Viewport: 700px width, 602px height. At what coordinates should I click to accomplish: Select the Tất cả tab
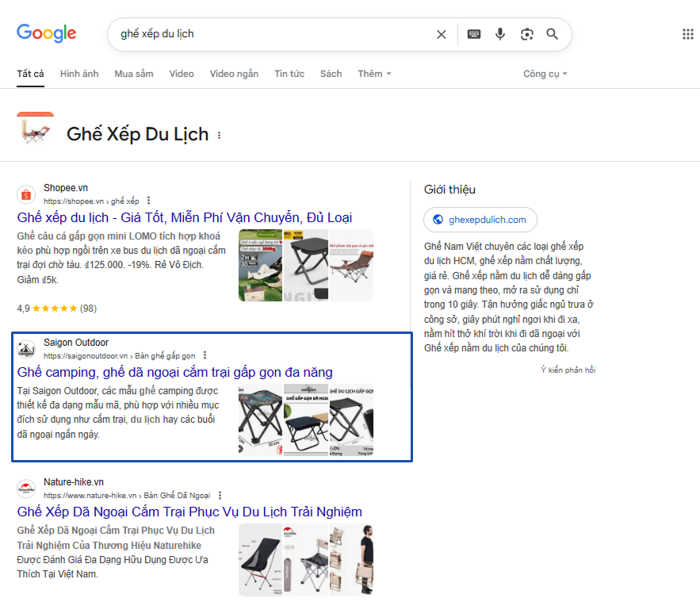coord(30,74)
